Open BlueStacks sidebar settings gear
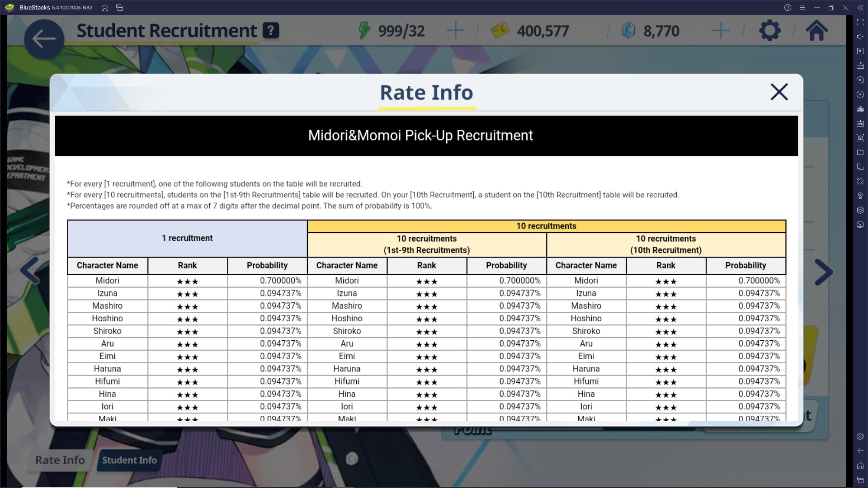The height and width of the screenshot is (488, 868). [860, 436]
